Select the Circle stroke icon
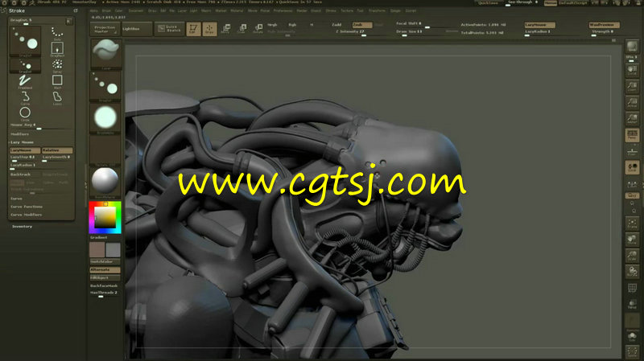Image resolution: width=644 pixels, height=361 pixels. point(25,113)
